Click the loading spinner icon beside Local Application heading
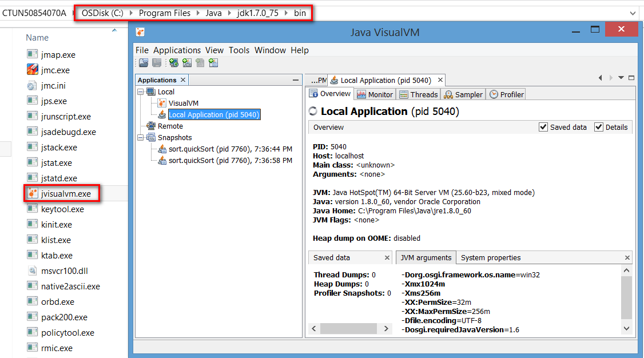This screenshot has height=358, width=644. pyautogui.click(x=313, y=112)
